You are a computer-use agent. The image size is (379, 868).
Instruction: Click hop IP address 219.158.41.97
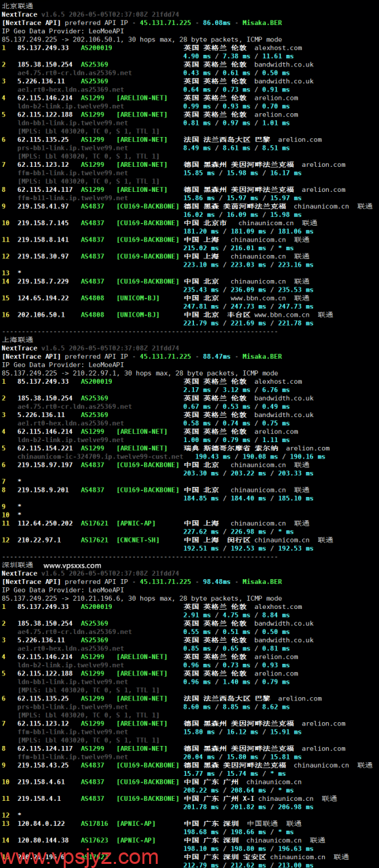pos(43,206)
